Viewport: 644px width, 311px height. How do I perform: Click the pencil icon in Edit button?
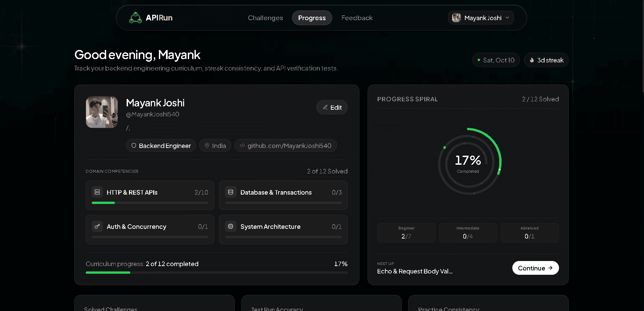click(325, 107)
